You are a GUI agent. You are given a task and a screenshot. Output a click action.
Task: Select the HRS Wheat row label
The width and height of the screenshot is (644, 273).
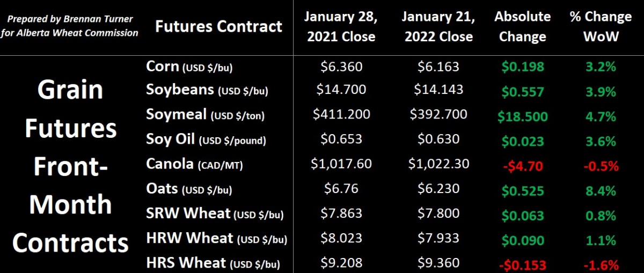[213, 263]
